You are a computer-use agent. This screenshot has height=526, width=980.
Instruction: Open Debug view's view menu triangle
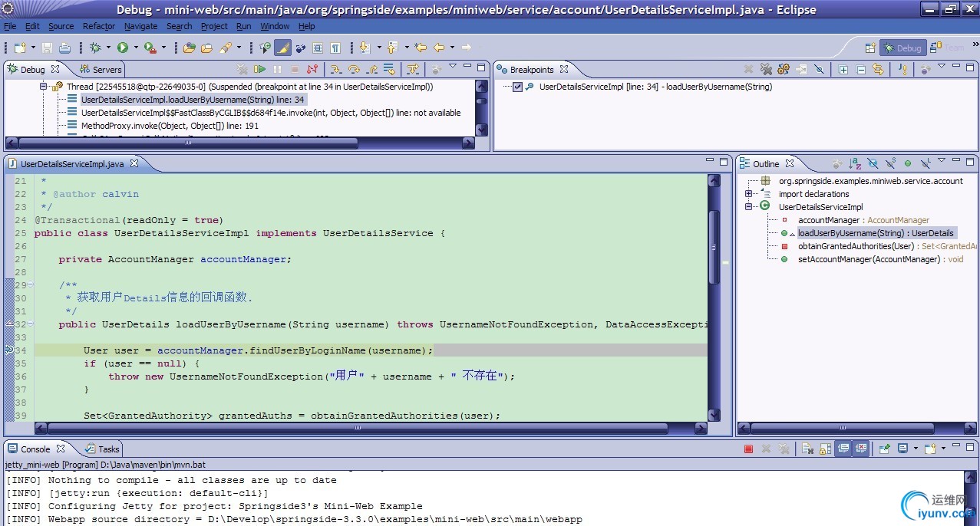coord(452,66)
